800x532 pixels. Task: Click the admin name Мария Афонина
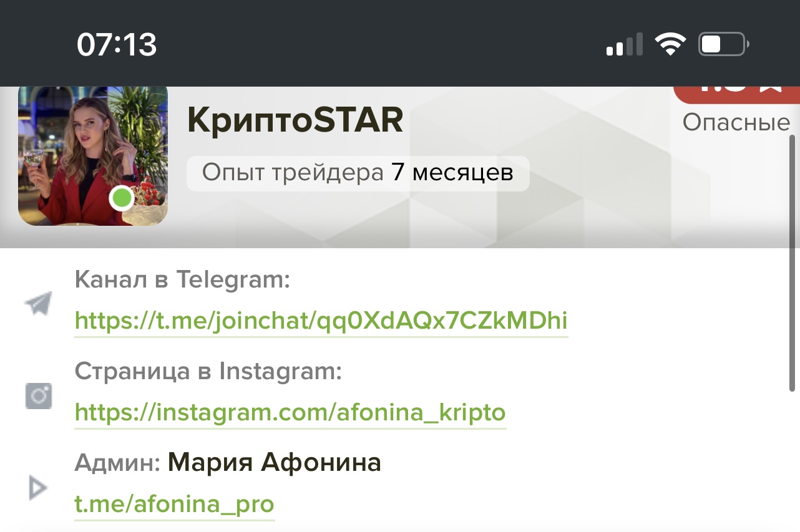[275, 463]
